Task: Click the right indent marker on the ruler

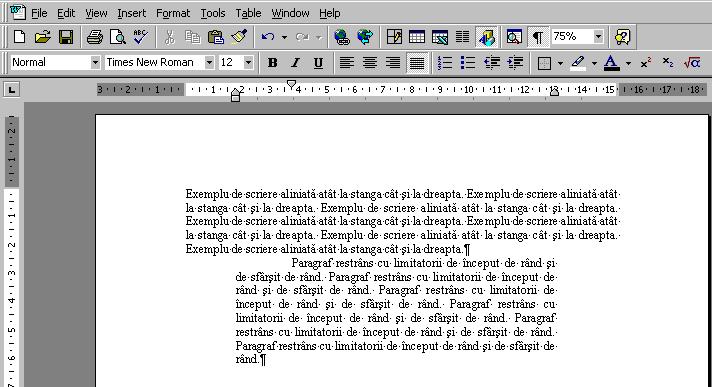Action: coord(554,92)
